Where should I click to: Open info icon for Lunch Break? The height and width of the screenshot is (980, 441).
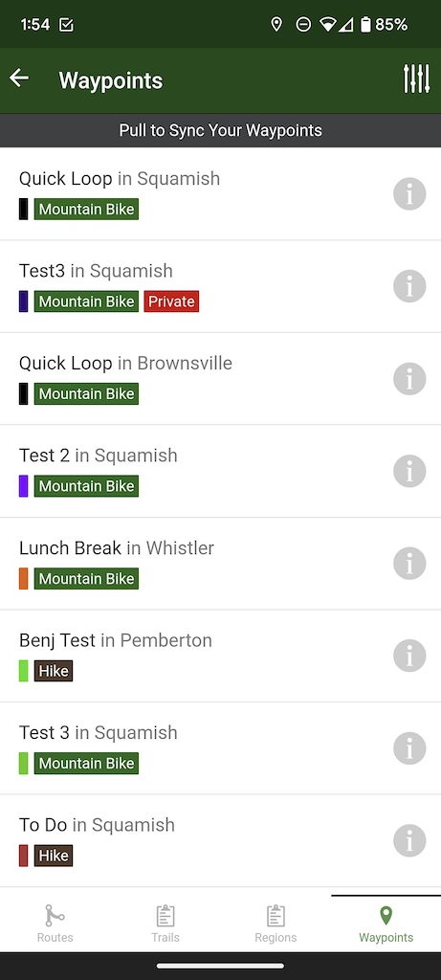coord(409,564)
